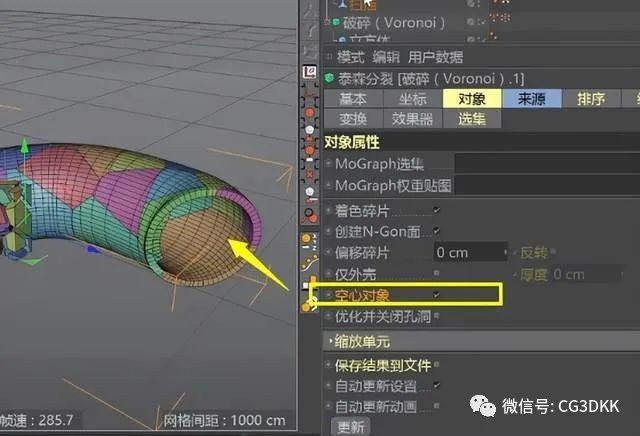
Task: Click the 更新 button
Action: click(351, 427)
